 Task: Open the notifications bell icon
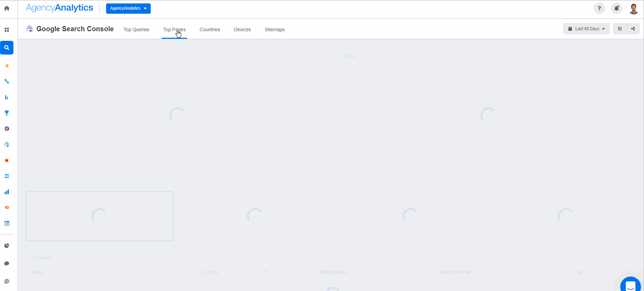coord(617,8)
